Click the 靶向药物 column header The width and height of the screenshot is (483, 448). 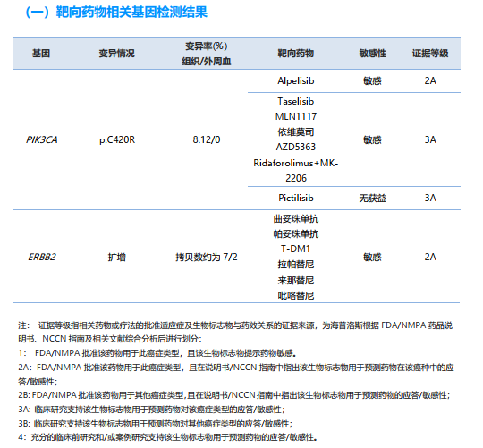pos(296,54)
